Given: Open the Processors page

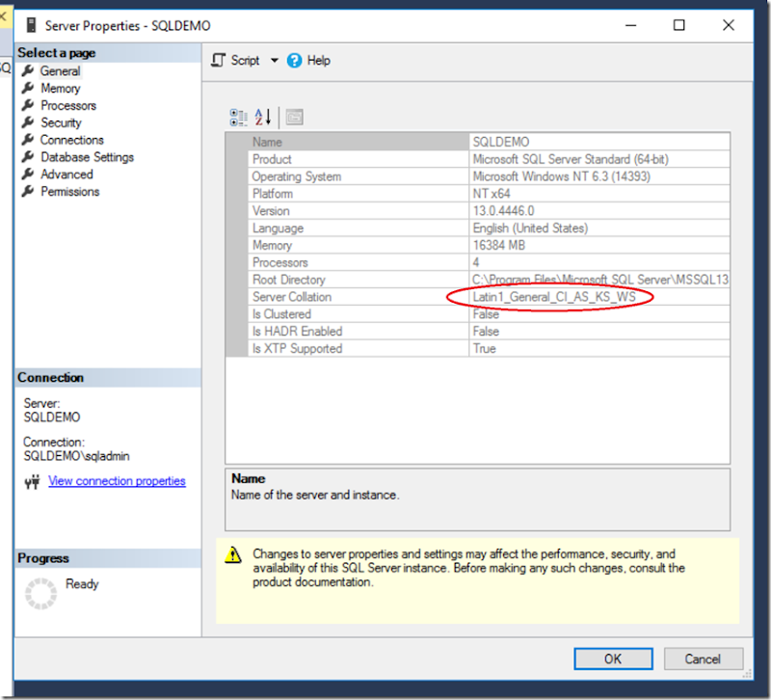Looking at the screenshot, I should point(68,105).
